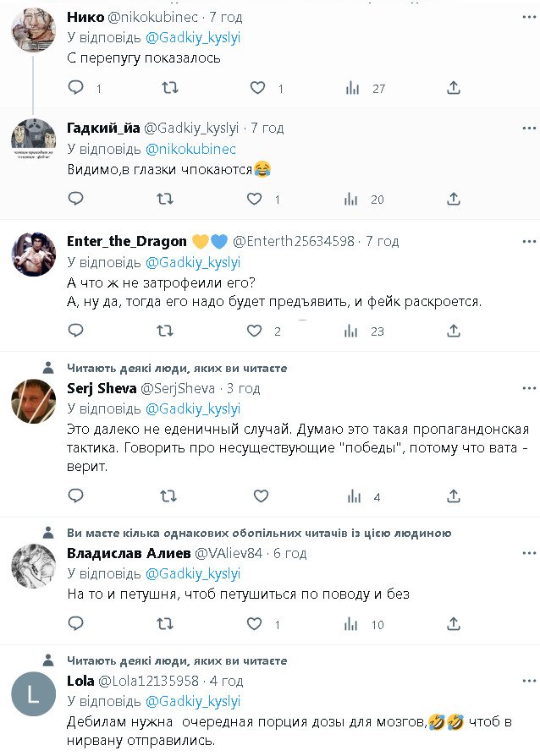The image size is (540, 756).
Task: Open Enter_the_Dragon's profile name
Action: pyautogui.click(x=127, y=241)
